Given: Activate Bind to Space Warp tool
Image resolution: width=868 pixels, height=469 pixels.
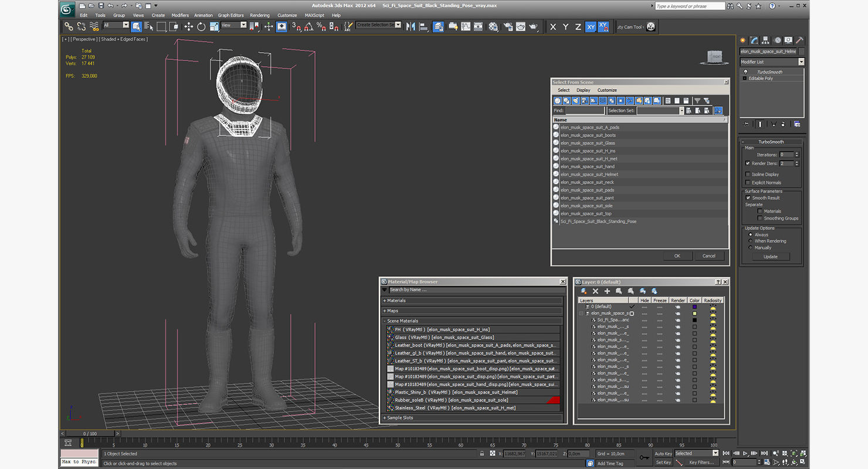Looking at the screenshot, I should click(94, 26).
